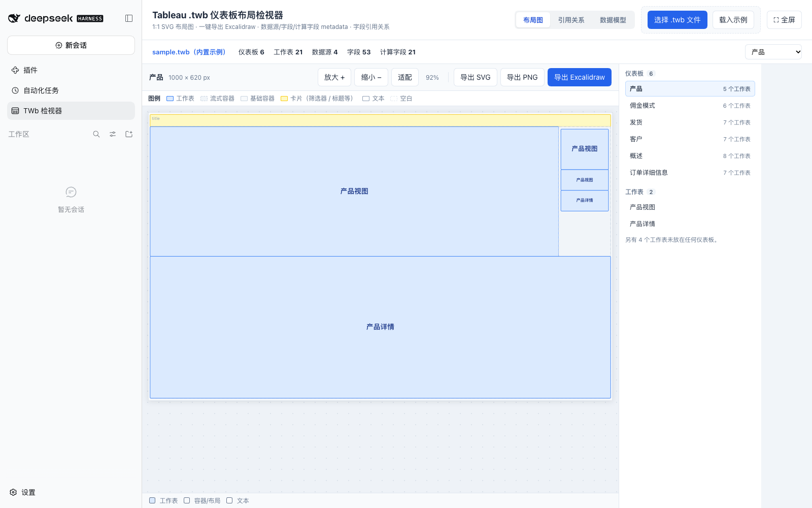Click 选择 .twb 文件 button
The height and width of the screenshot is (508, 812).
pyautogui.click(x=677, y=20)
